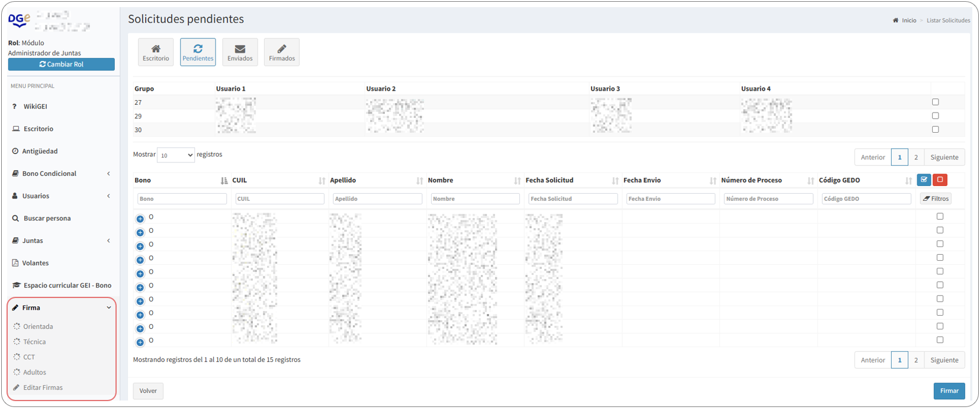980x410 pixels.
Task: Check third request row checkbox
Action: pyautogui.click(x=940, y=244)
